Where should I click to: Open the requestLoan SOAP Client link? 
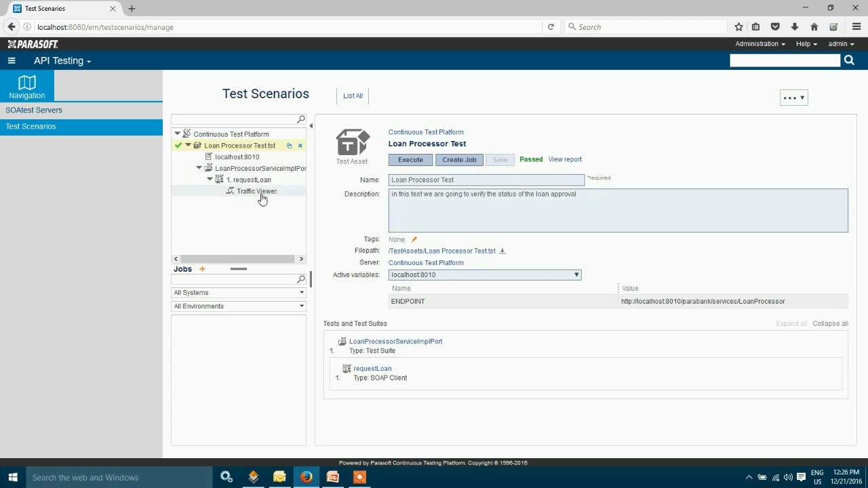(x=372, y=369)
